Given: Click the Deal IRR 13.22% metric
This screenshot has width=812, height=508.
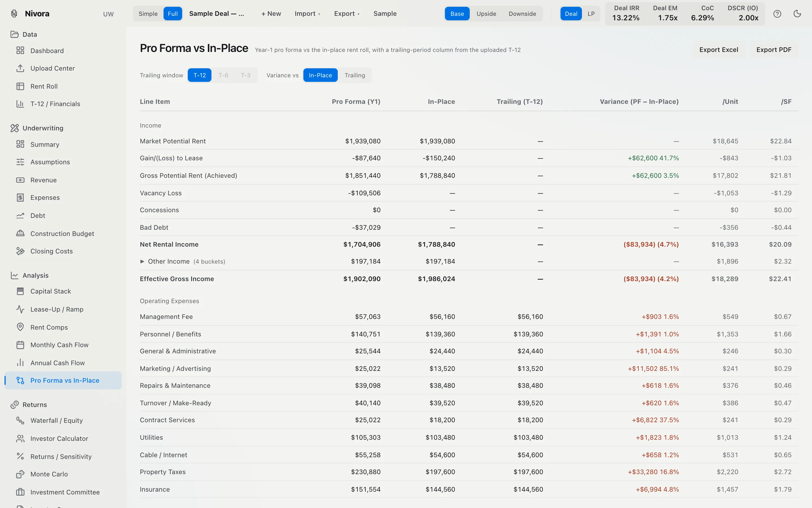Looking at the screenshot, I should 626,14.
